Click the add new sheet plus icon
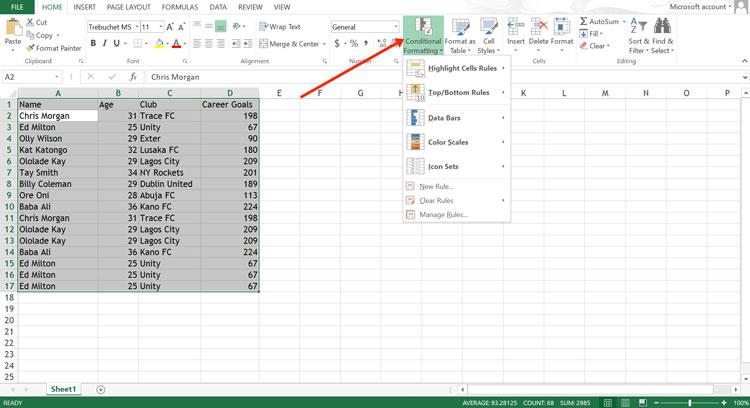 tap(100, 389)
